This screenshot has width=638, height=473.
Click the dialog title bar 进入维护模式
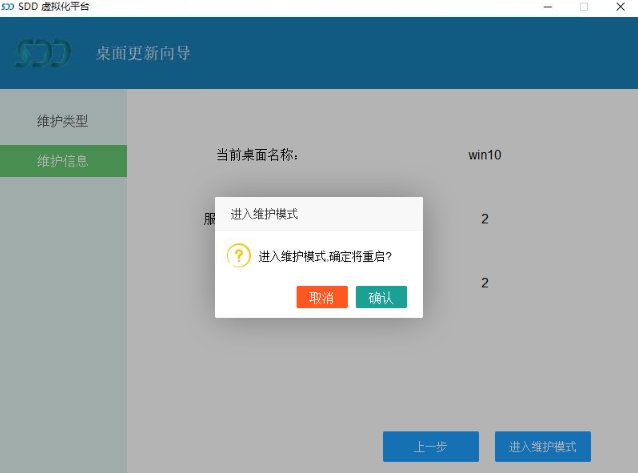click(x=264, y=214)
